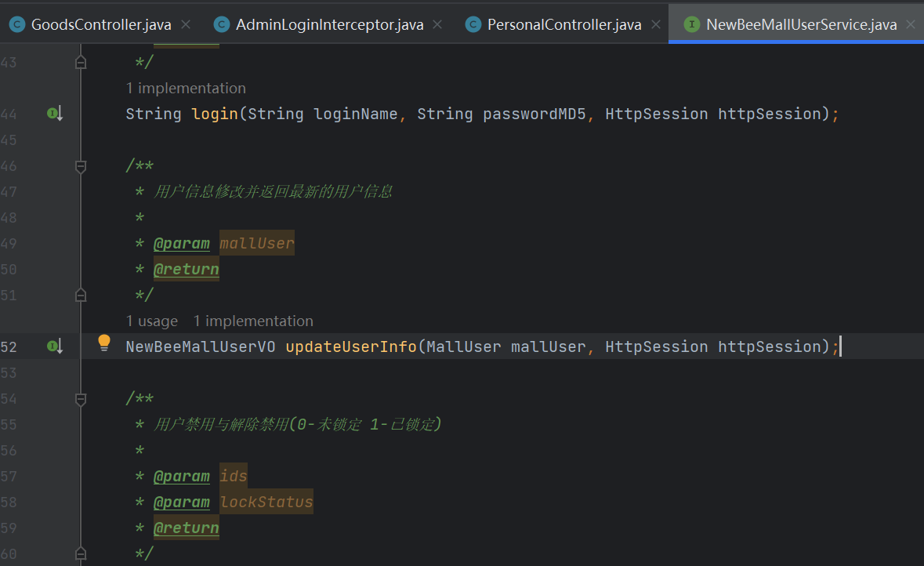Screen dimensions: 924x566
Task: Collapse comment end fold marker at line 51
Action: click(81, 295)
